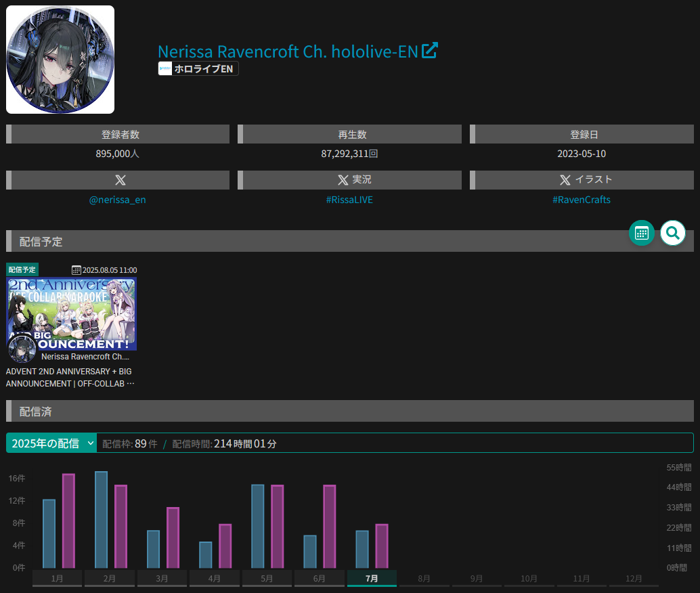The height and width of the screenshot is (593, 700).
Task: Click the blue April stream count bar
Action: 206,555
